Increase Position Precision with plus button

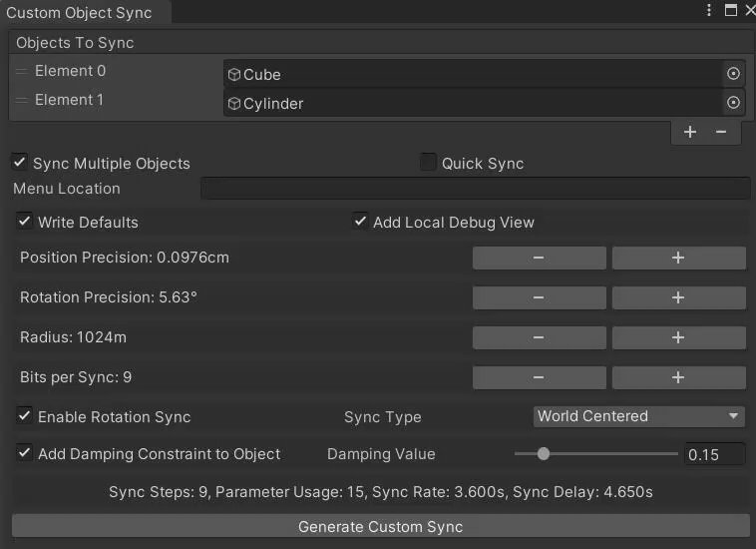point(678,258)
